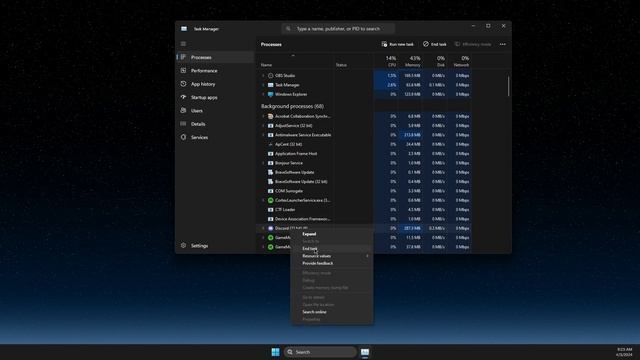Choose End task in the context menu

tap(331, 249)
